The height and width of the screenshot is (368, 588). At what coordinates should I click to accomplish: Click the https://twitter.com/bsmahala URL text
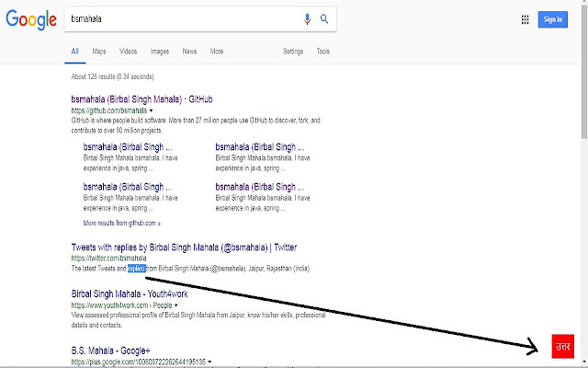[x=108, y=259]
